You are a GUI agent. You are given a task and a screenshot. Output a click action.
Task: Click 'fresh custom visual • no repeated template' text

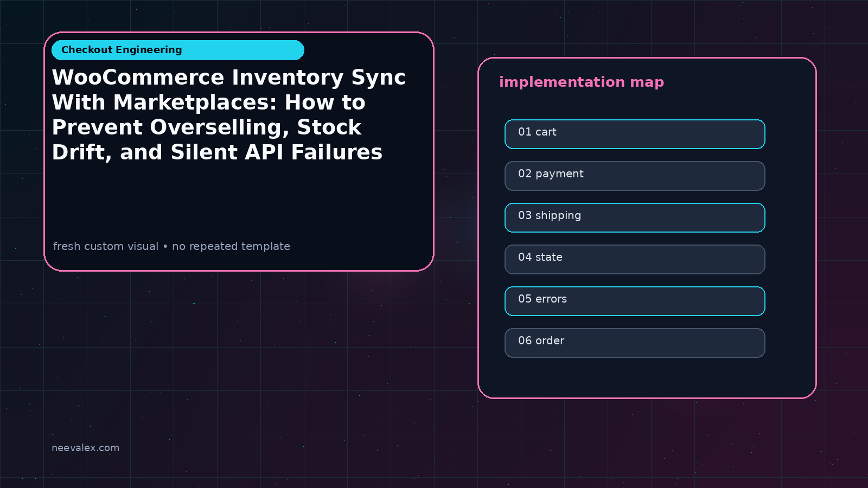[x=171, y=246]
